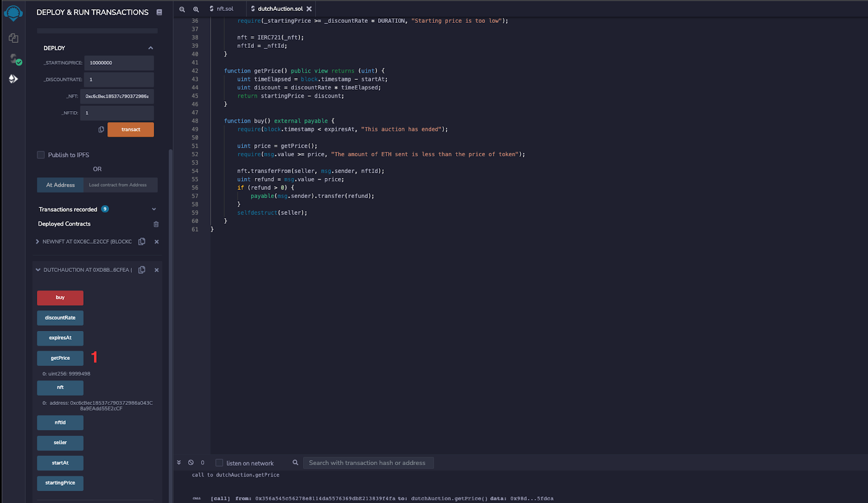Zoom in the code editor
Image resolution: width=868 pixels, height=503 pixels.
click(x=196, y=9)
